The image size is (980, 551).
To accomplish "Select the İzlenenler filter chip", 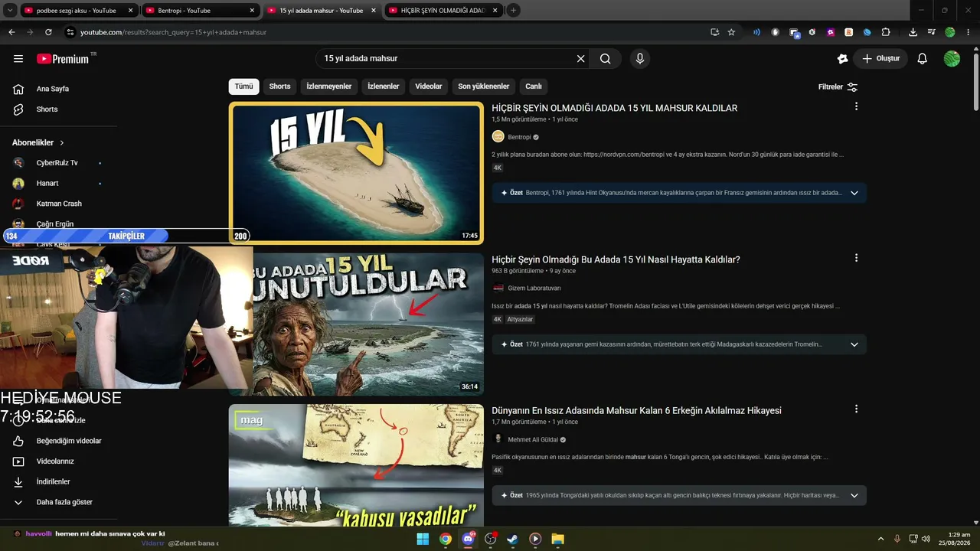I will [x=384, y=86].
